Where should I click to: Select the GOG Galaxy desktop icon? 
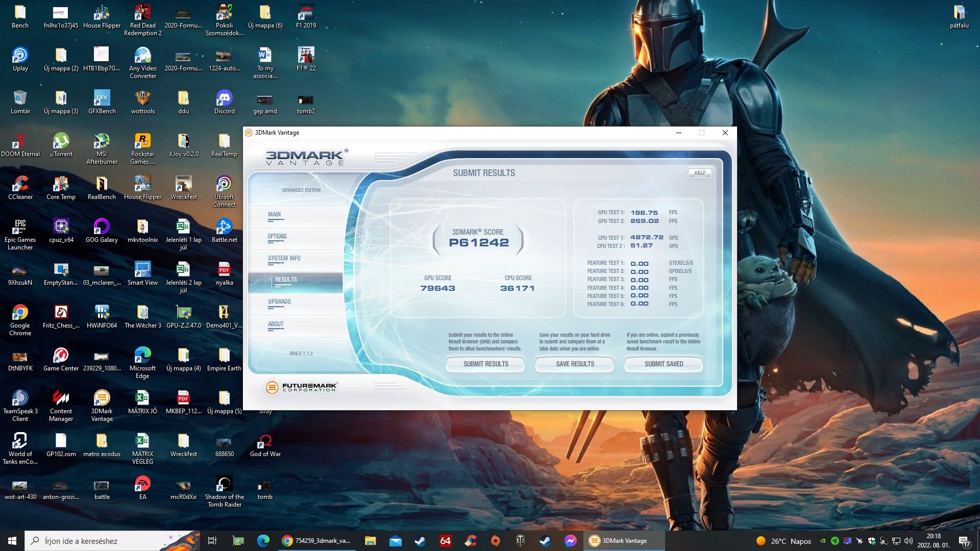[x=102, y=231]
